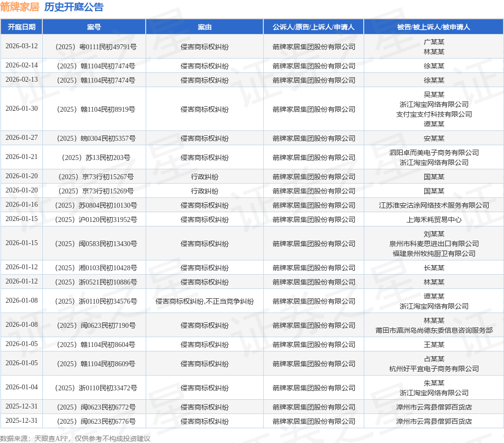Viewport: 504px width, 443px height.
Task: Select case number (2025)赣1104民初8609号
Action: [96, 364]
